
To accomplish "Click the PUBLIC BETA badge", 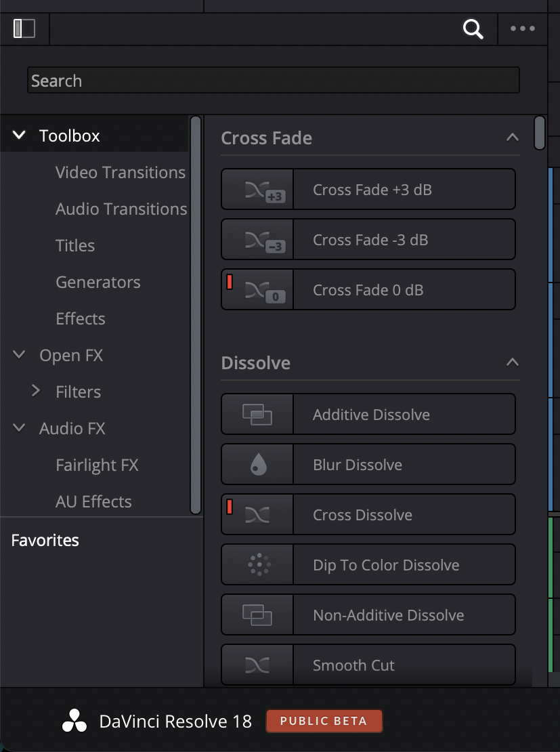I will [324, 721].
